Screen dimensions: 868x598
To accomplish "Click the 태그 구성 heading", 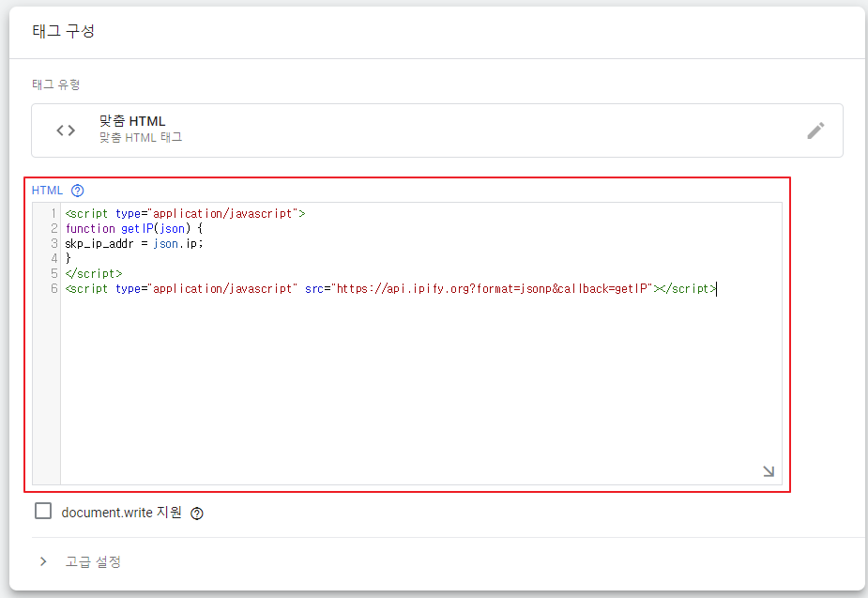I will coord(63,31).
